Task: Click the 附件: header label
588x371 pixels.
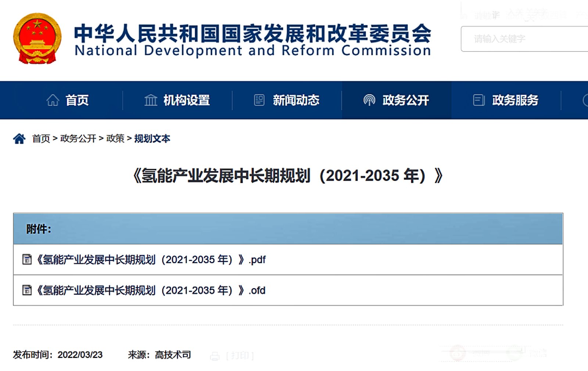Action: click(39, 229)
